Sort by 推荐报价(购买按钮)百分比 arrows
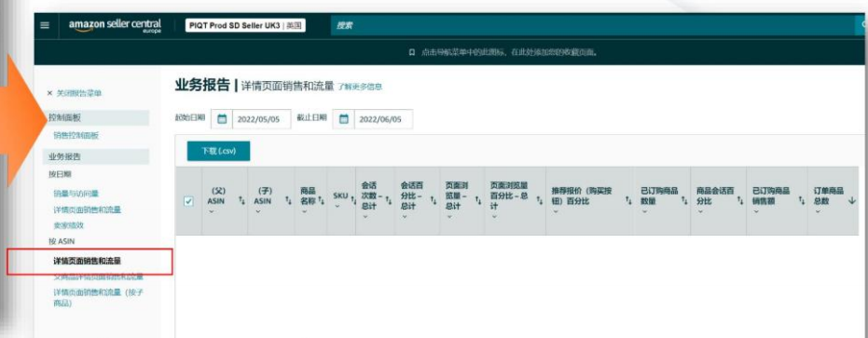 click(628, 201)
